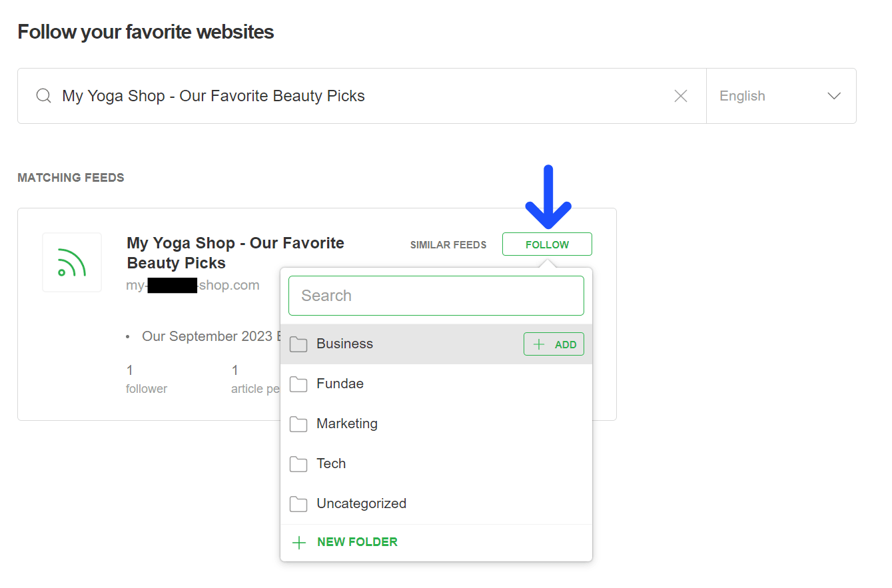Click the green RSS feed icon
Screen dimensions: 892x588
pos(72,262)
